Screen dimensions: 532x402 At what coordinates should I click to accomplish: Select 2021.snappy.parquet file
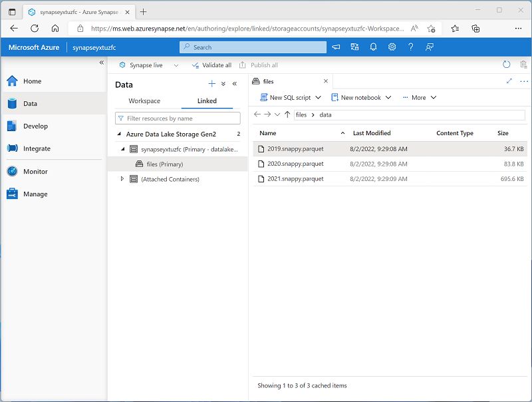[390, 178]
